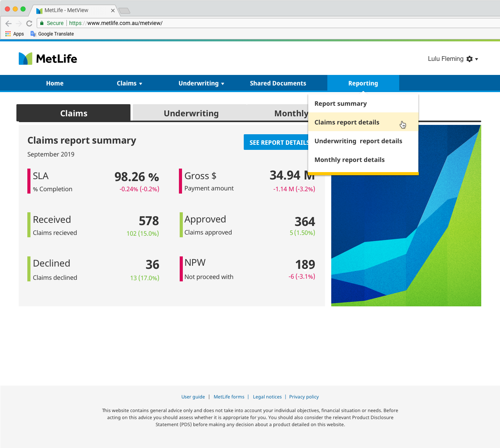Switch to the Claims summary tab
Screen dimensions: 500x448
pos(73,113)
